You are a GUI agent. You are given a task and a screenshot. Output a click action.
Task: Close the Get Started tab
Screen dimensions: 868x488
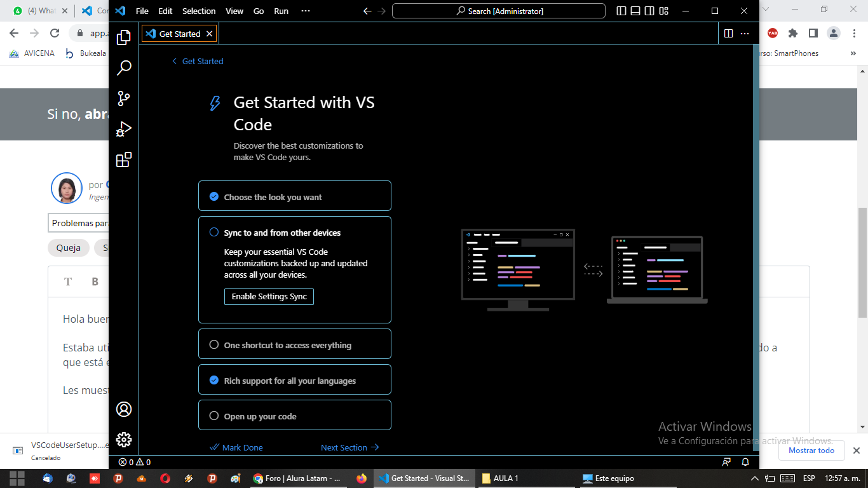pyautogui.click(x=210, y=34)
